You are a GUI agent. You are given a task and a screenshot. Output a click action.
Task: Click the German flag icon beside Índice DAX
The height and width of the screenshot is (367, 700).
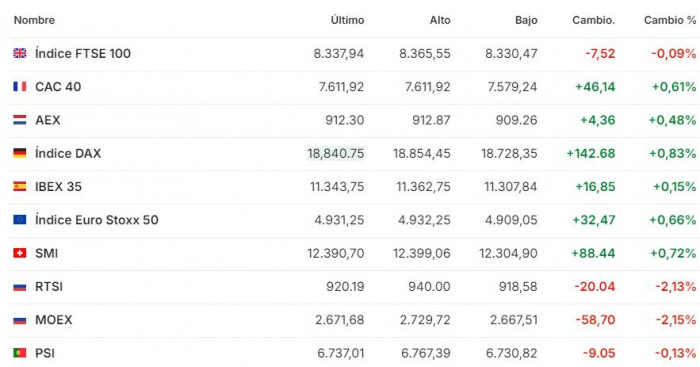coord(20,153)
